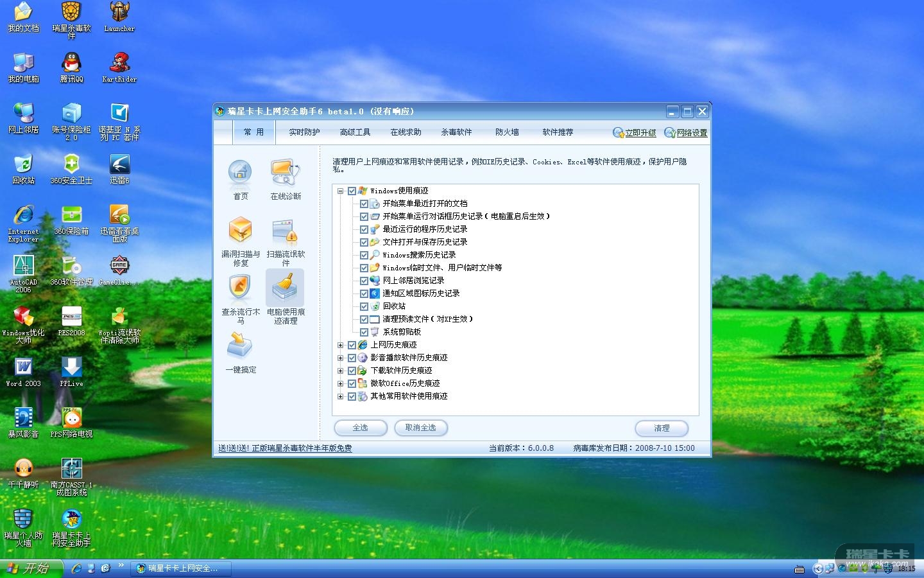Expand the 影音播放软件历史痕迹 tree node

coord(340,358)
